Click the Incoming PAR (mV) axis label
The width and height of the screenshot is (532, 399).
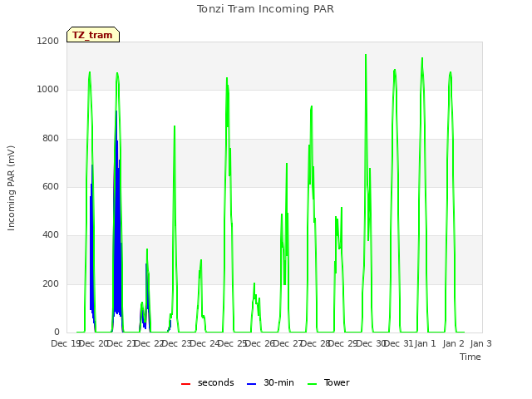click(x=11, y=188)
